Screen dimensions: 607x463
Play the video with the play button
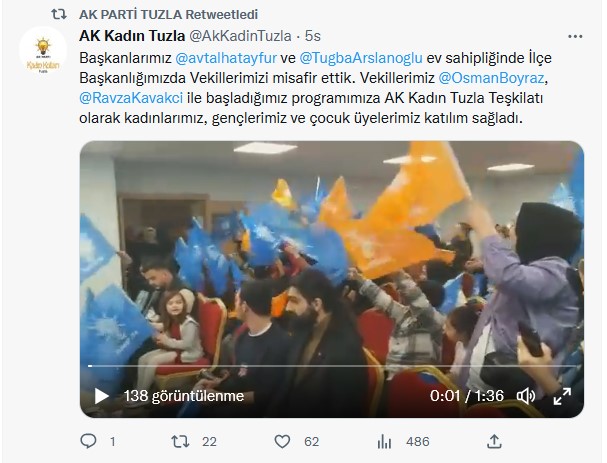point(101,396)
